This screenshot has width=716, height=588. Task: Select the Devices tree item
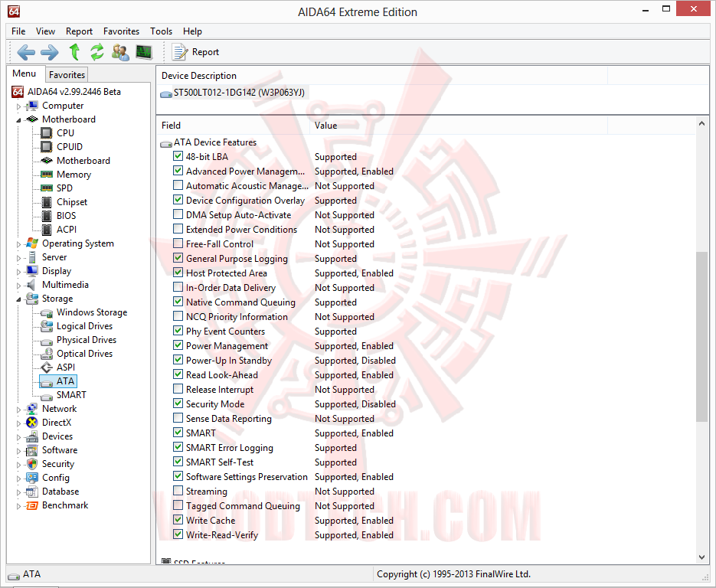(x=57, y=436)
